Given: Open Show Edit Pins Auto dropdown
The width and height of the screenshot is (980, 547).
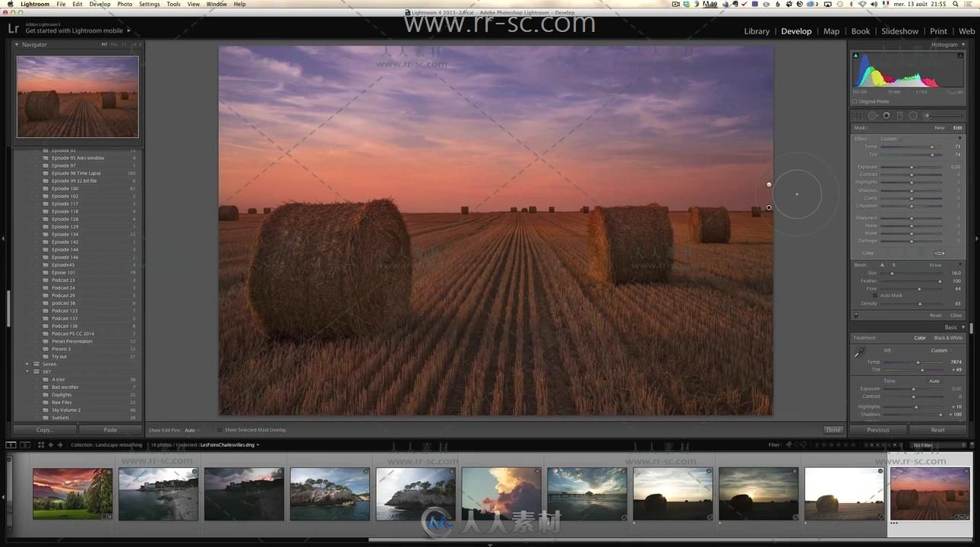Looking at the screenshot, I should tap(191, 430).
